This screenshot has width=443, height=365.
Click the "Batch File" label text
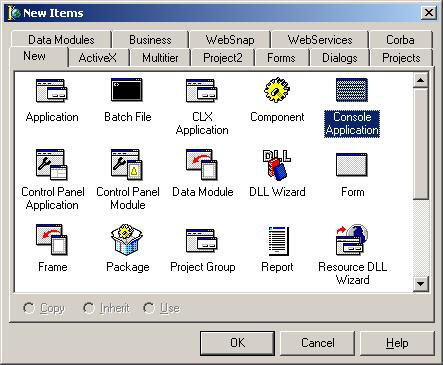[128, 117]
